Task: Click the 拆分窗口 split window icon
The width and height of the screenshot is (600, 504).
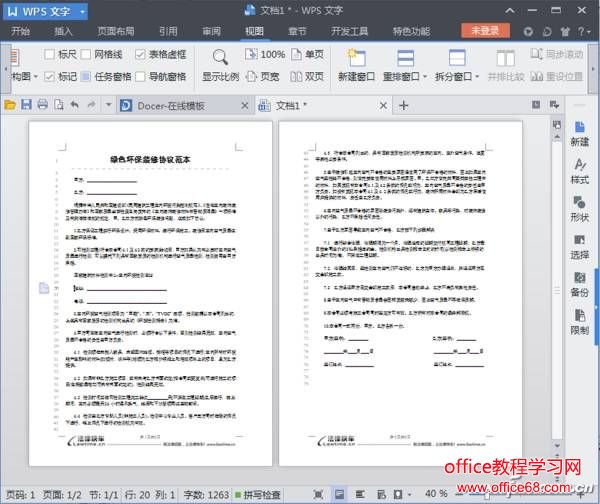Action: [457, 59]
